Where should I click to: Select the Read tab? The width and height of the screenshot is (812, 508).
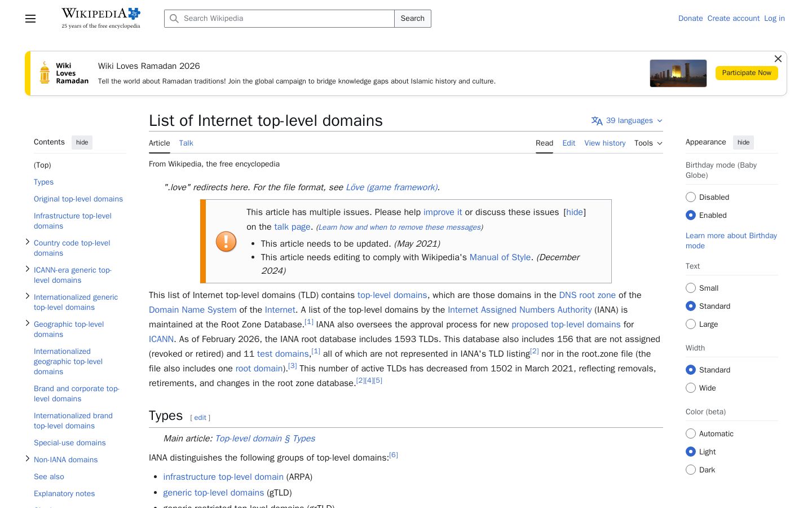pos(544,143)
